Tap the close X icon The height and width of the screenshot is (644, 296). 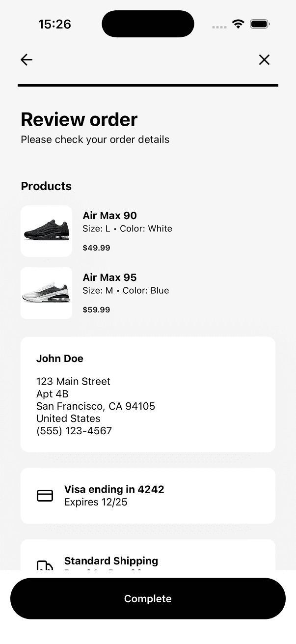(264, 59)
